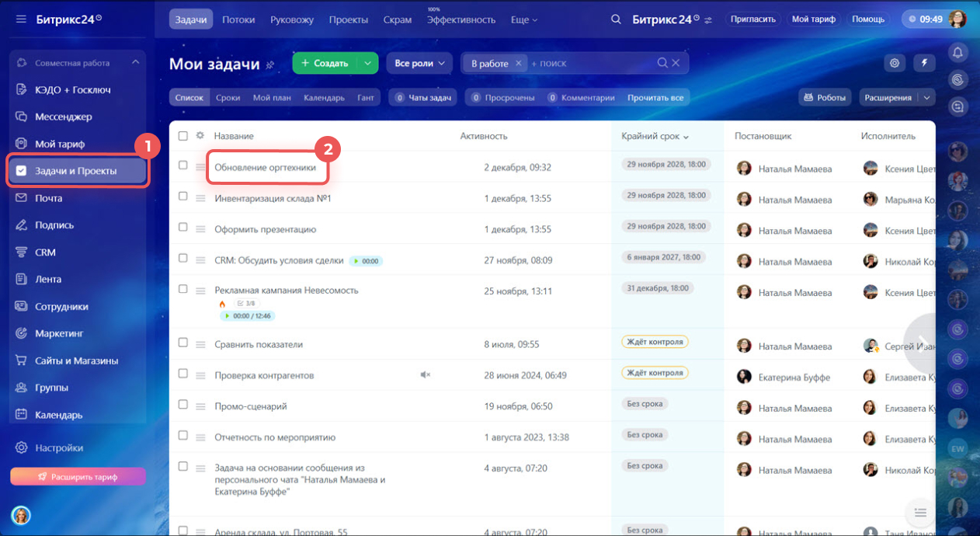This screenshot has height=536, width=980.
Task: Toggle the select-all checkbox in table header
Action: [x=183, y=136]
